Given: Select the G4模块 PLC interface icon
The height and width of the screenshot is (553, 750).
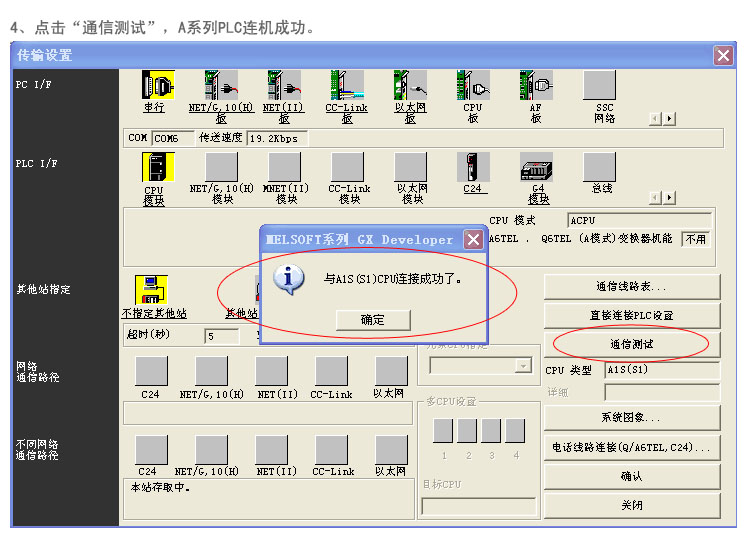Looking at the screenshot, I should 536,167.
